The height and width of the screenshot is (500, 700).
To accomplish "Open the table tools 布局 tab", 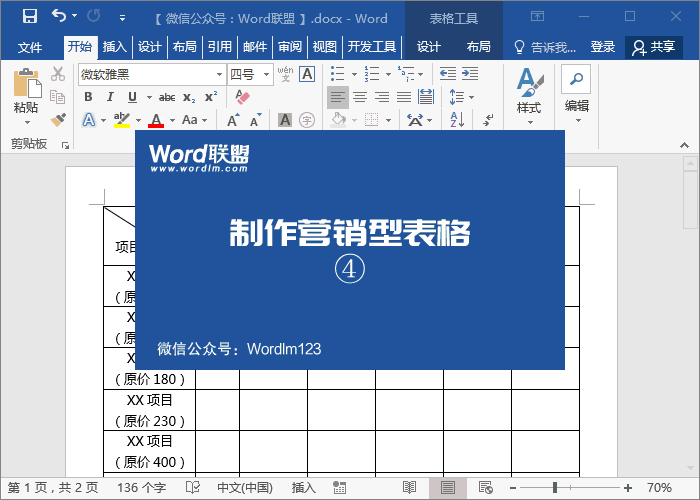I will pyautogui.click(x=478, y=46).
